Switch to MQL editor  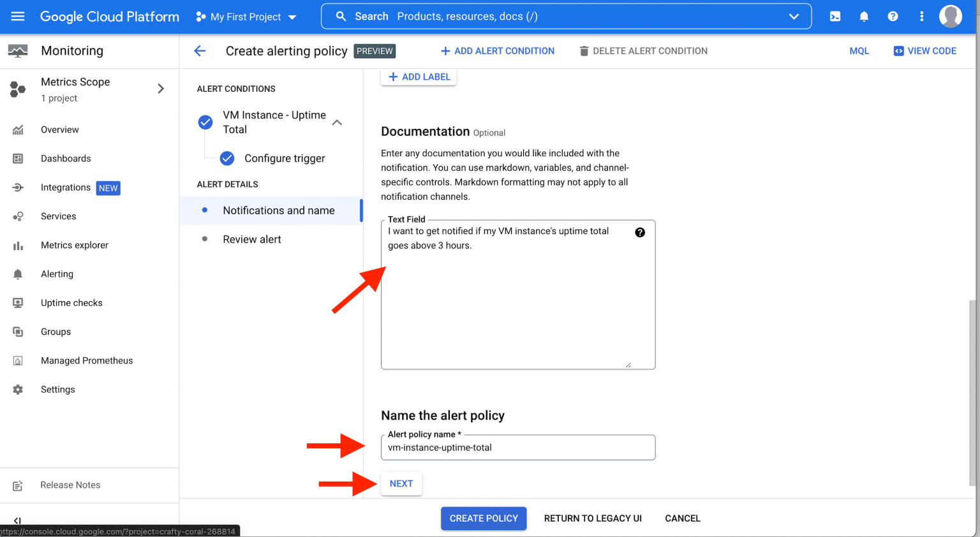[x=859, y=51]
